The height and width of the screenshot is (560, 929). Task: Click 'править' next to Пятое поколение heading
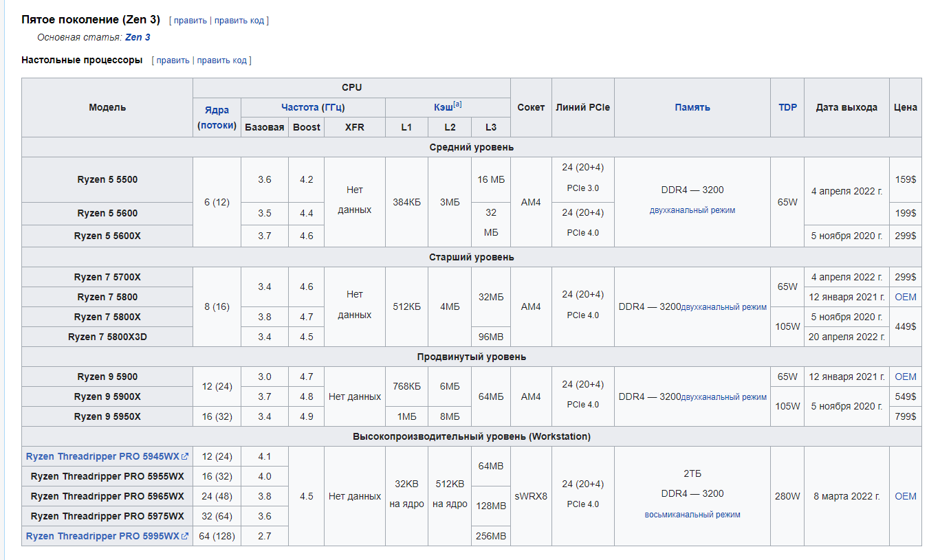pyautogui.click(x=190, y=20)
